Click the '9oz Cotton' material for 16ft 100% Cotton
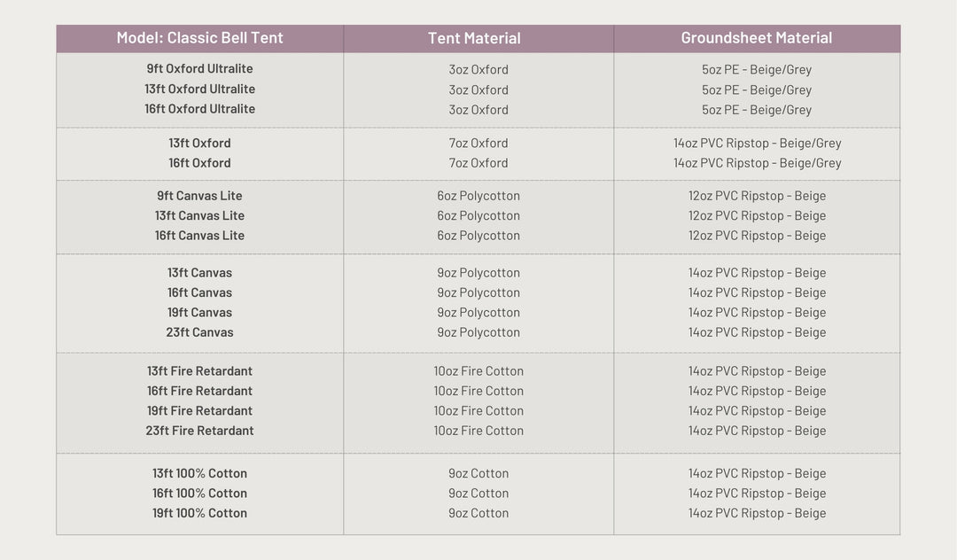The height and width of the screenshot is (560, 957). pyautogui.click(x=478, y=494)
